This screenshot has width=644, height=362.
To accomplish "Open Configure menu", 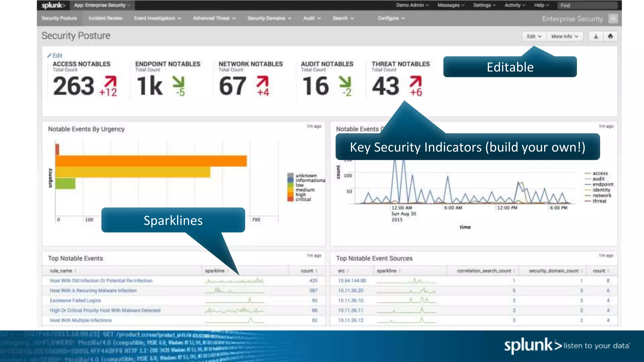I will point(391,19).
